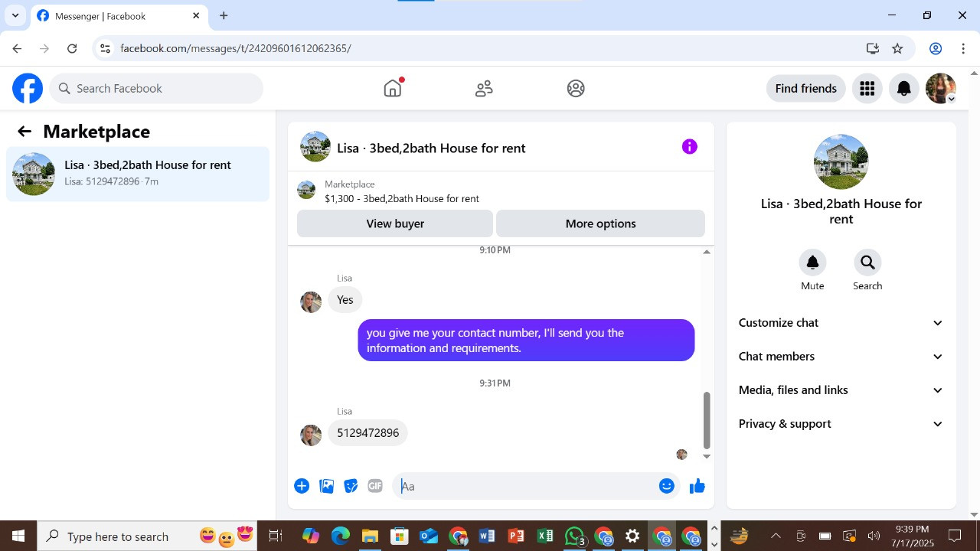View site information icon in address bar

(x=105, y=48)
